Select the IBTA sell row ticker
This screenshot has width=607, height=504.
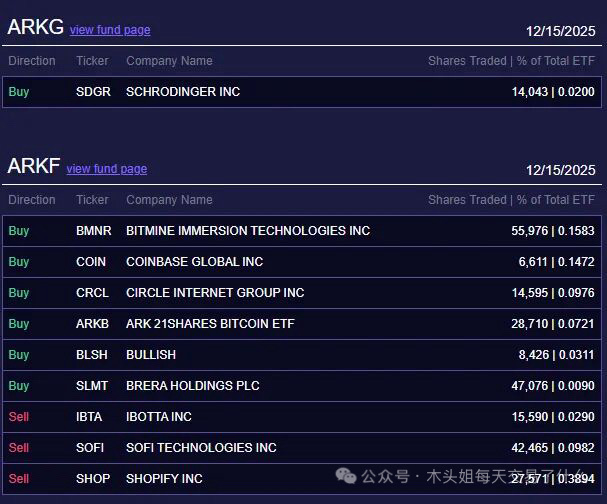[89, 417]
